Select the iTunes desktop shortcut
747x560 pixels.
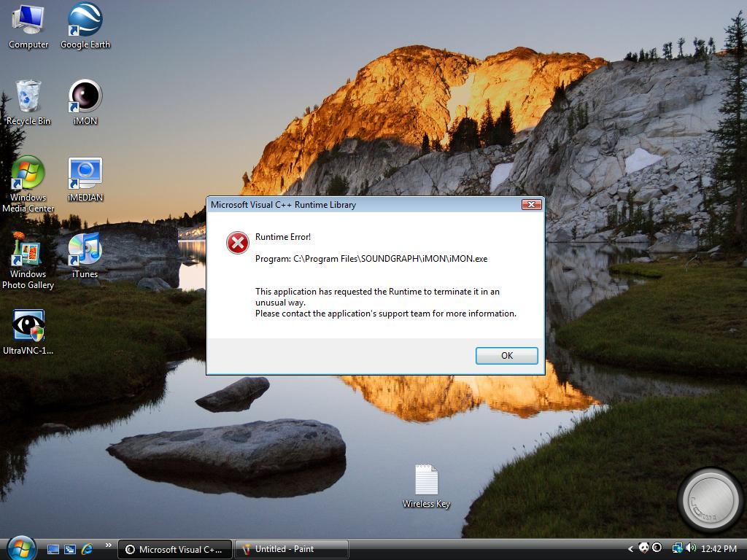pyautogui.click(x=85, y=256)
